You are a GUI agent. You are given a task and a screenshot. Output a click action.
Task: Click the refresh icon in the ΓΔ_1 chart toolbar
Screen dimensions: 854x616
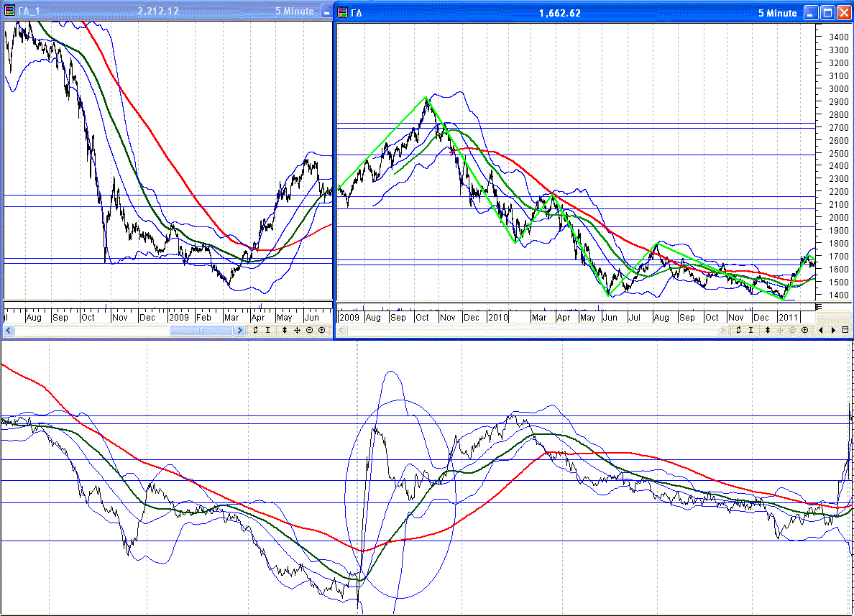255,330
